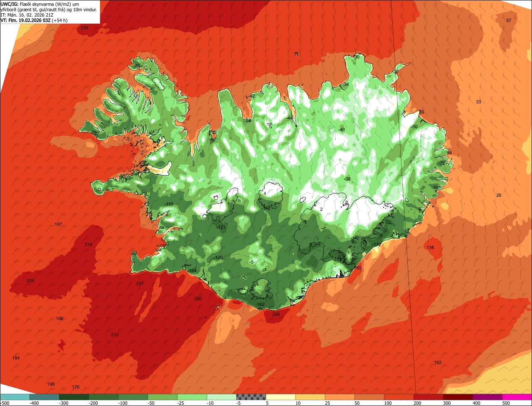This screenshot has width=532, height=406.
Task: Click the value '184' at the lower left
Action: [x=16, y=358]
